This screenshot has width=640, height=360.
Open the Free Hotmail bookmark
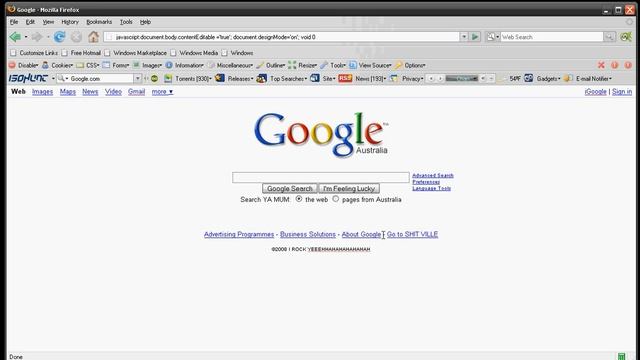tap(81, 53)
